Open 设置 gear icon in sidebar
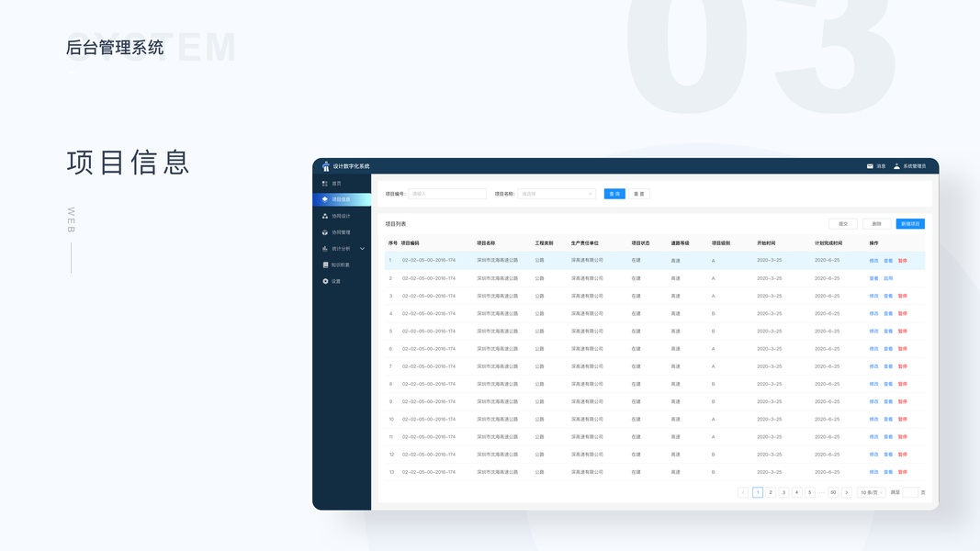The image size is (980, 551). coord(325,281)
